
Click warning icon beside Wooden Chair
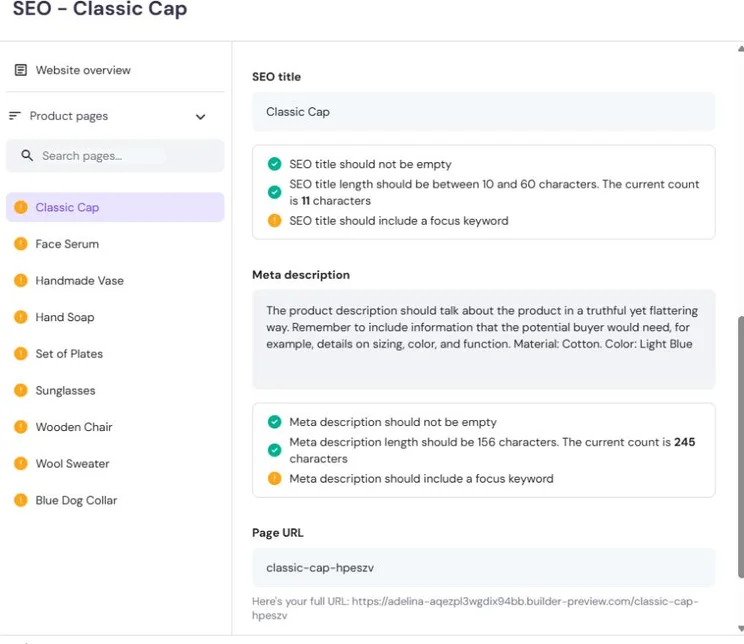[x=21, y=427]
